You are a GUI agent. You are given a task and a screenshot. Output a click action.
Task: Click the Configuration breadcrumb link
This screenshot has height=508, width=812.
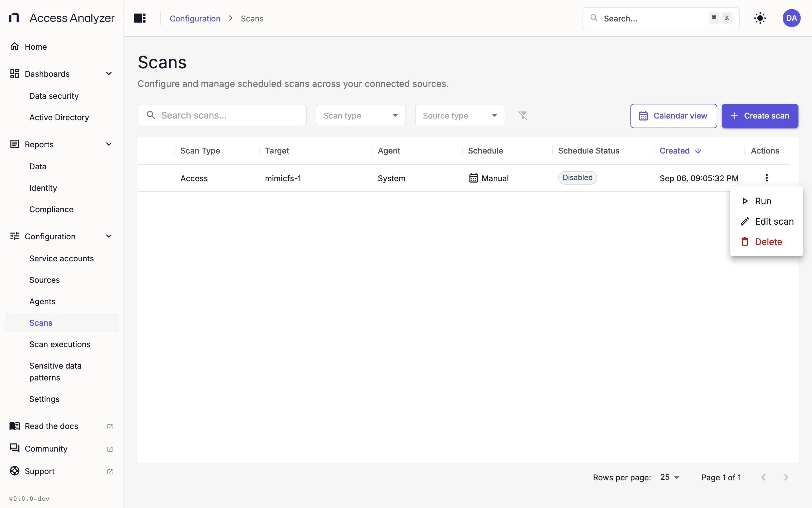coord(195,18)
